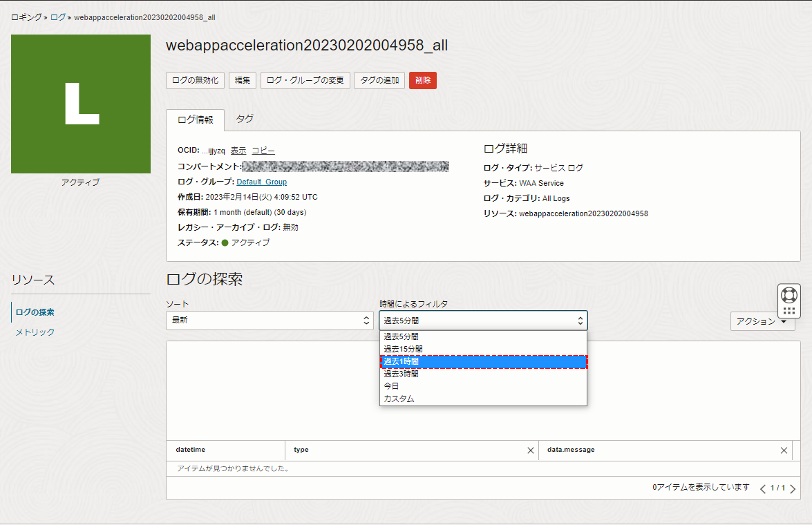Click resource value webappacceleration20230202004958
Viewport: 812px width, 525px height.
point(583,214)
